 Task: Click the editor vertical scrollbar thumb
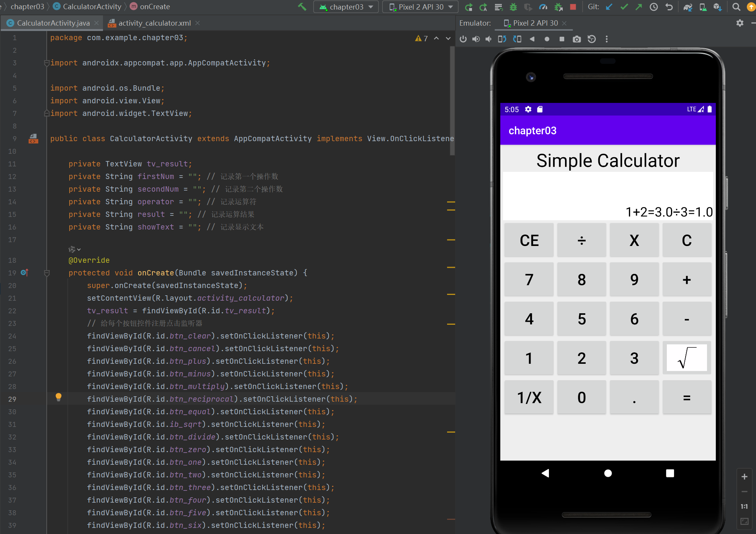click(452, 100)
